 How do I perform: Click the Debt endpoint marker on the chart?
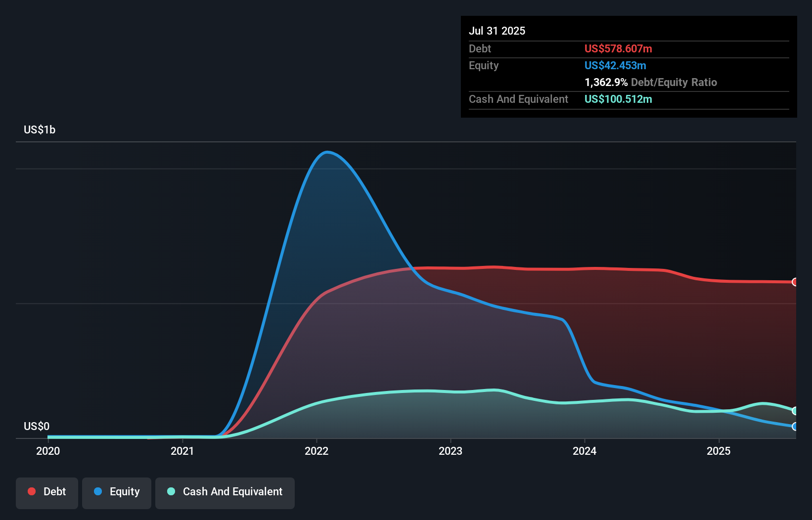pyautogui.click(x=795, y=282)
